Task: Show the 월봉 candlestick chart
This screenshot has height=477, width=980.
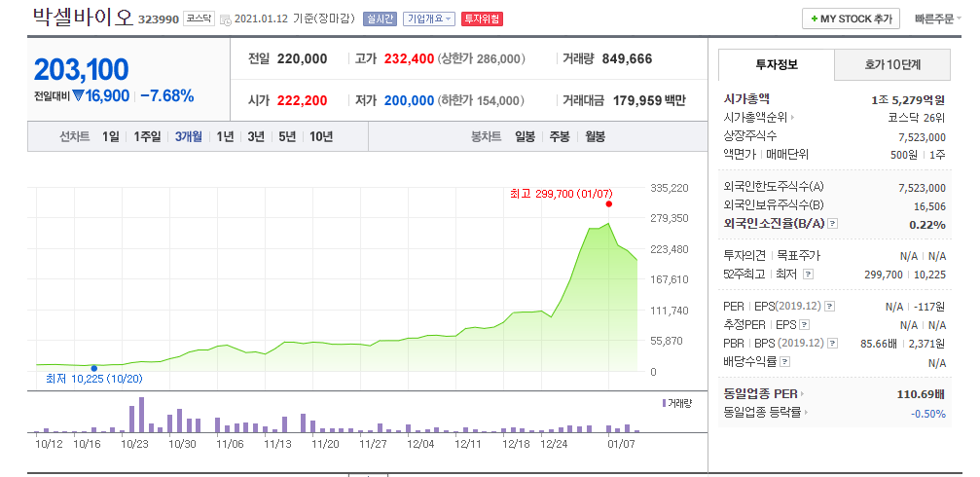Action: [595, 136]
